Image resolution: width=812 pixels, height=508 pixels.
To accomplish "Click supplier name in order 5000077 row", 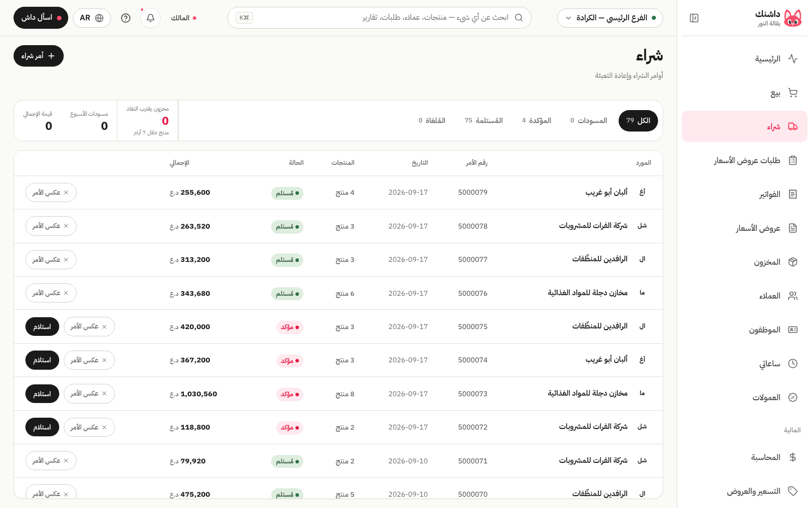I will coord(600,259).
